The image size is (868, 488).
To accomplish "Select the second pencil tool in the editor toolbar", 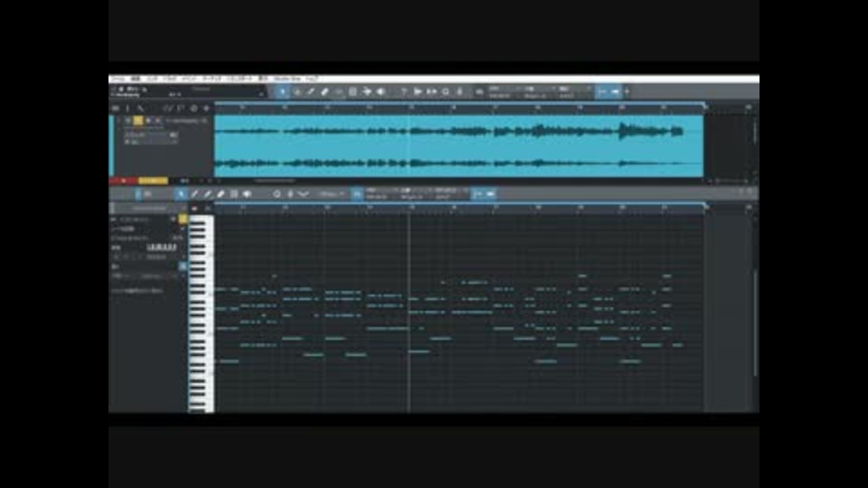I will click(x=208, y=194).
